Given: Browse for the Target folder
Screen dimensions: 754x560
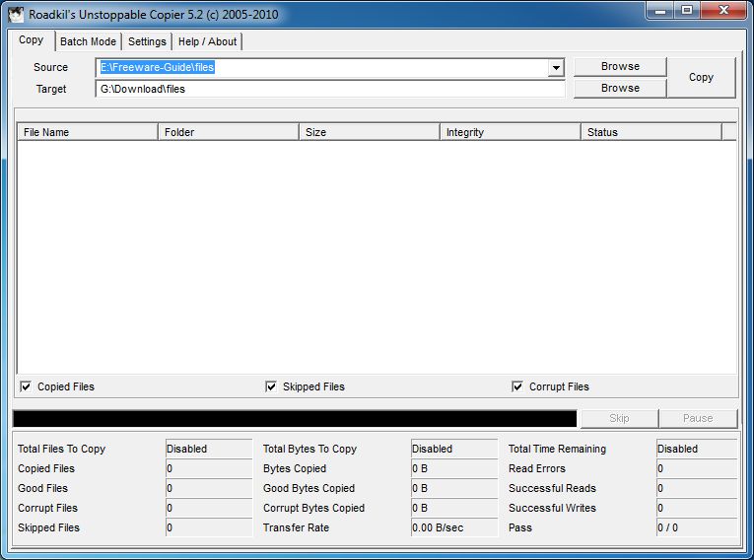Looking at the screenshot, I should [620, 88].
